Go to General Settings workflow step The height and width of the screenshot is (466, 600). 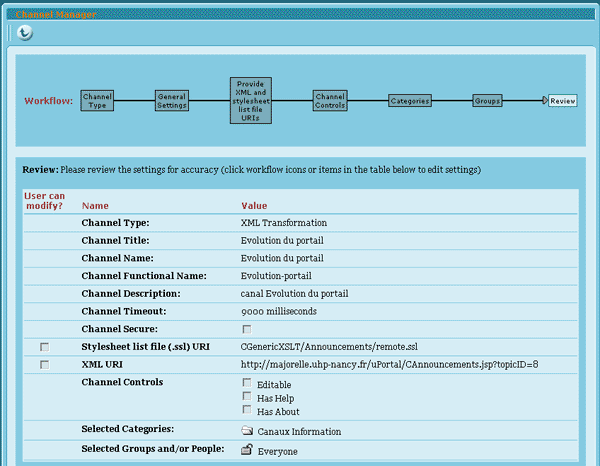171,101
